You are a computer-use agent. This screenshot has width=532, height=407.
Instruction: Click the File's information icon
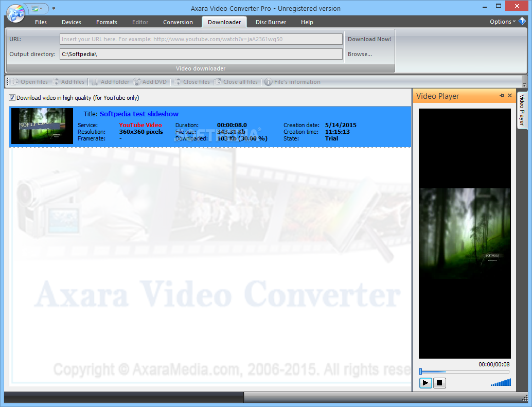pos(268,82)
